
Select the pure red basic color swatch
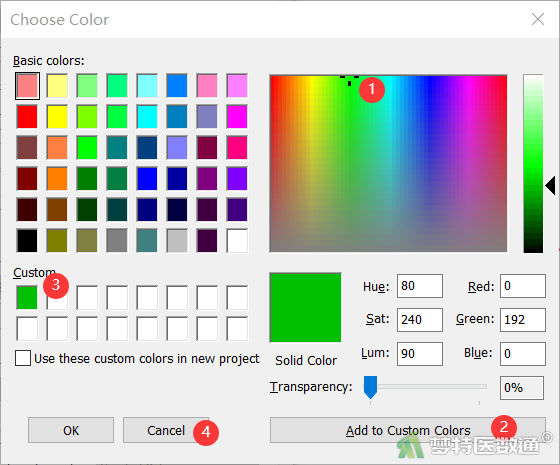point(27,116)
